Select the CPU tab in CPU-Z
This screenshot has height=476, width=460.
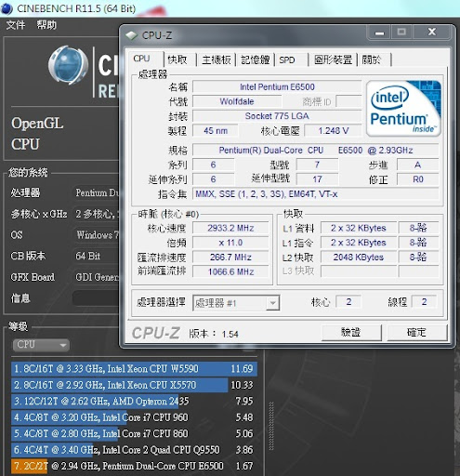(x=142, y=59)
